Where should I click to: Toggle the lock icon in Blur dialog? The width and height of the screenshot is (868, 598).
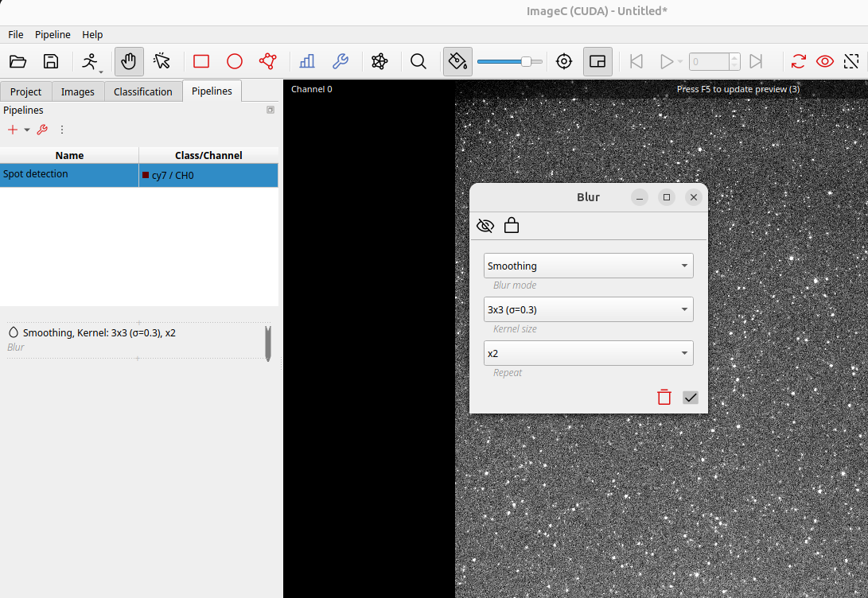pos(512,226)
